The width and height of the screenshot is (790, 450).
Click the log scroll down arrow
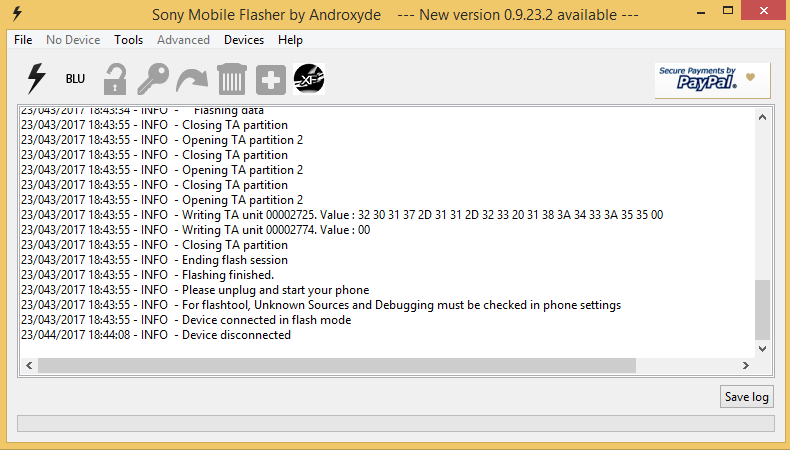click(x=762, y=349)
